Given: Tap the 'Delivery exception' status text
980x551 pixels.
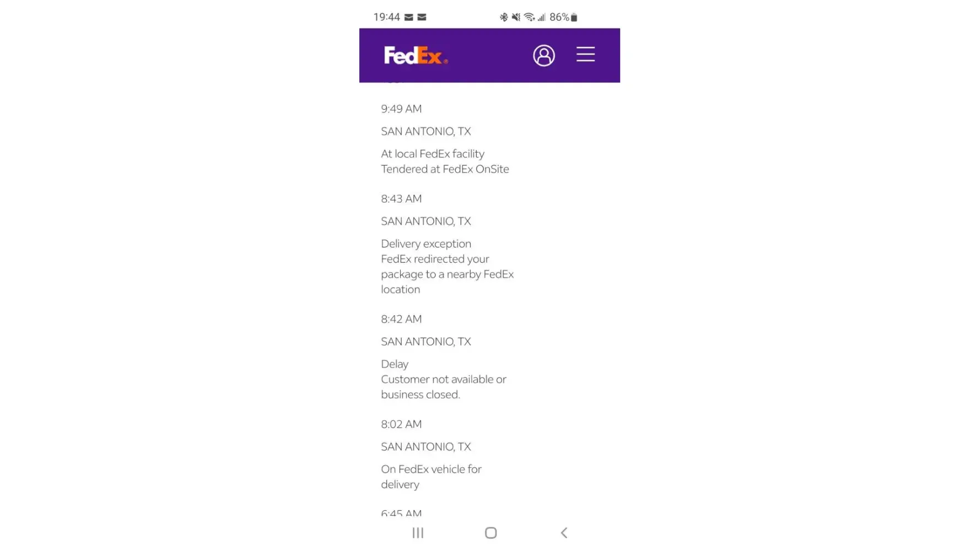Looking at the screenshot, I should pos(426,244).
